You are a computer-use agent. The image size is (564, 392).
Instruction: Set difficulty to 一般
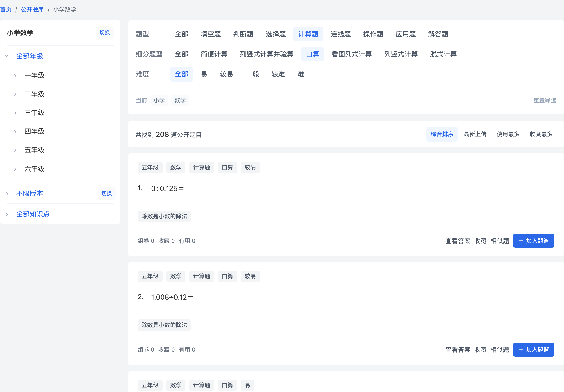(252, 74)
